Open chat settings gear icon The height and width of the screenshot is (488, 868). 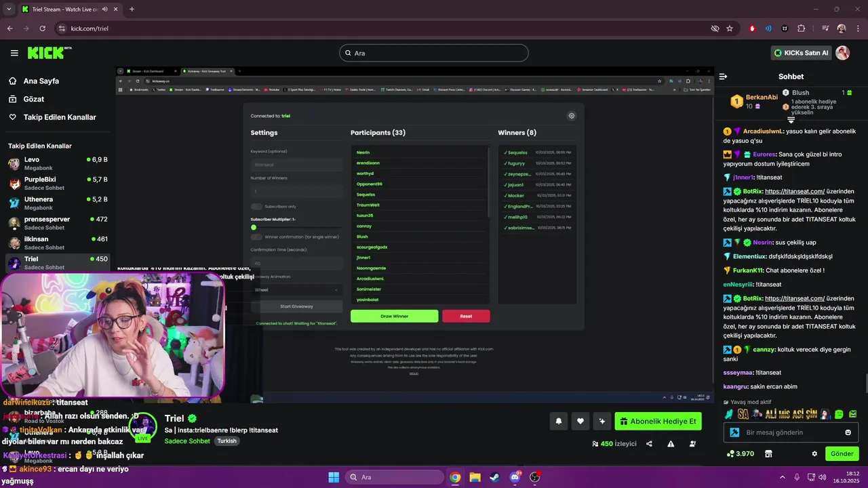click(814, 453)
